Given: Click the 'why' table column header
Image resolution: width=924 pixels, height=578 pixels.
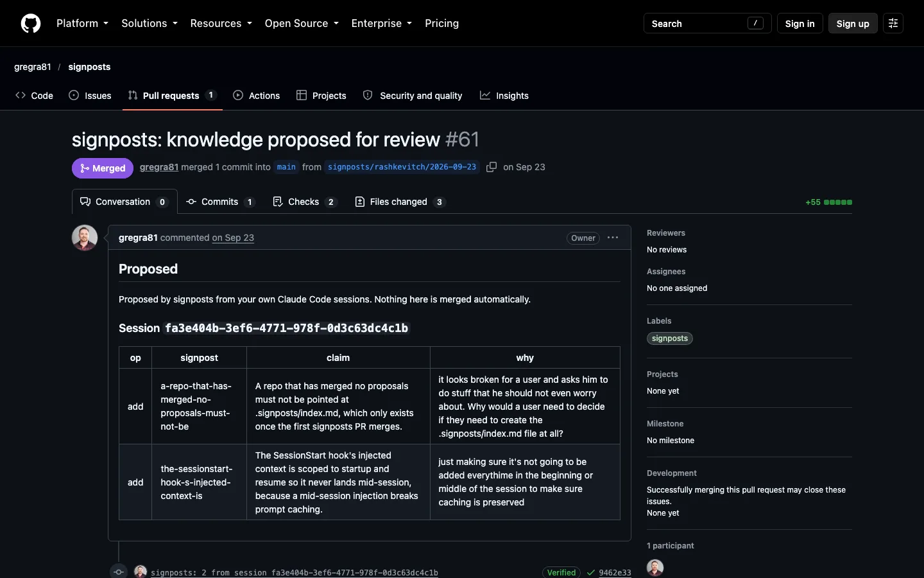Looking at the screenshot, I should point(525,358).
